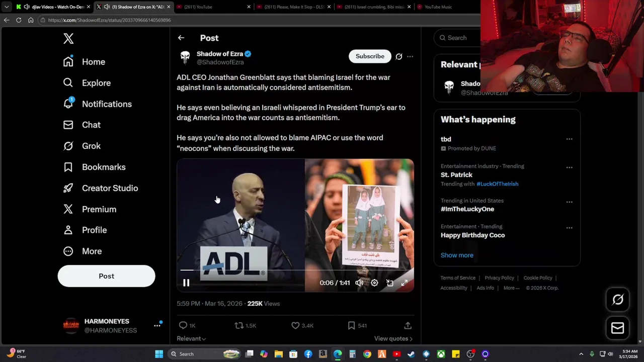Viewport: 644px width, 362px height.
Task: Subscribe to Shadow of Ezra
Action: pyautogui.click(x=370, y=56)
